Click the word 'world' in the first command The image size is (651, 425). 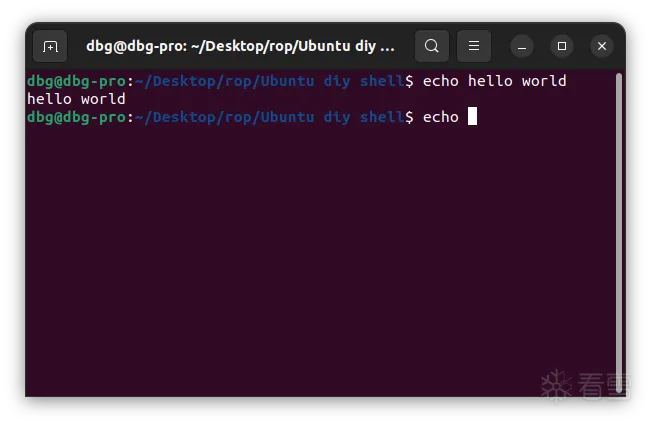(x=544, y=81)
